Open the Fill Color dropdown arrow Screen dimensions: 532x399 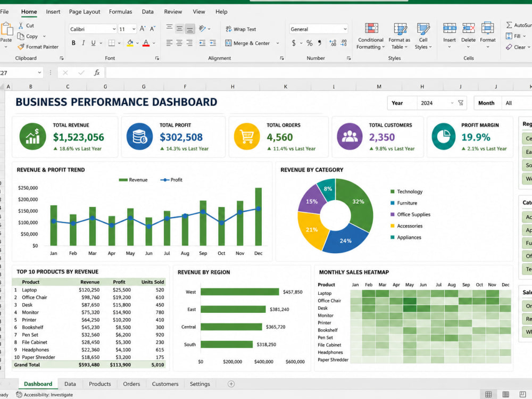click(137, 44)
